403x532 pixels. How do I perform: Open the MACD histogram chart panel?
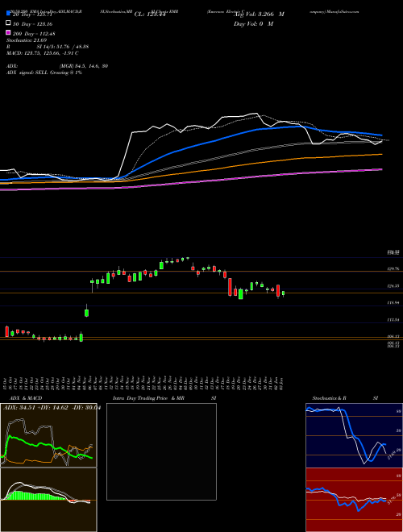[x=48, y=500]
